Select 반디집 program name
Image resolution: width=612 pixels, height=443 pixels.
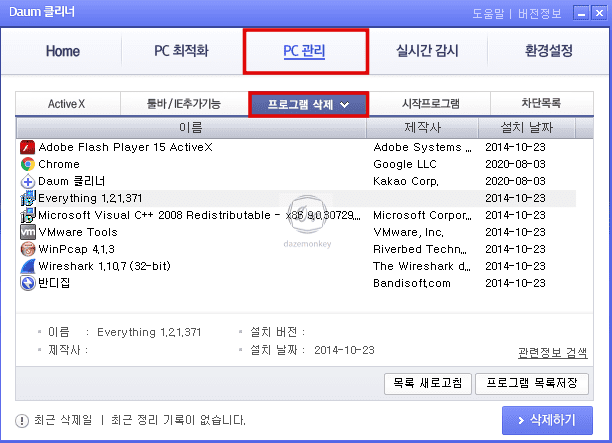54,283
